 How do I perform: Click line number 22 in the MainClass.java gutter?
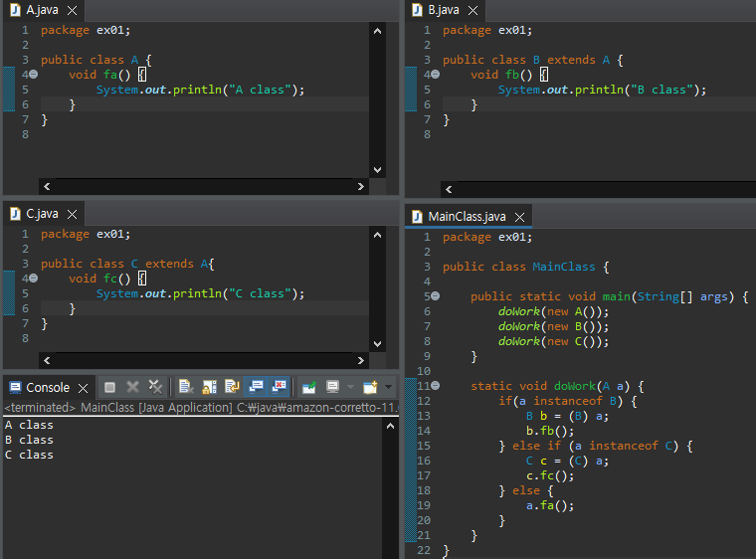(x=424, y=550)
